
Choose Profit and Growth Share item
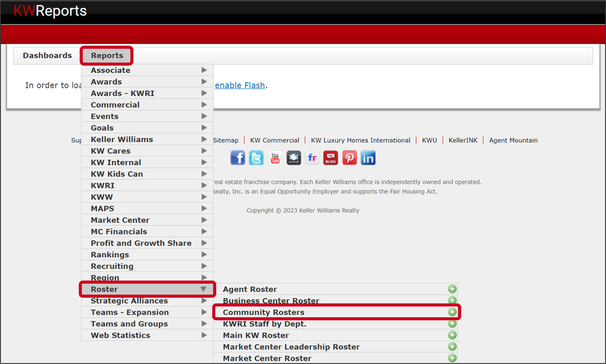pos(147,243)
